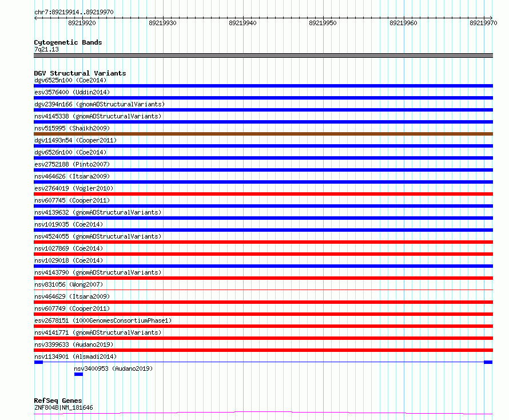
Task: Click the blue bar of dgv6525n100
Action: tap(263, 86)
